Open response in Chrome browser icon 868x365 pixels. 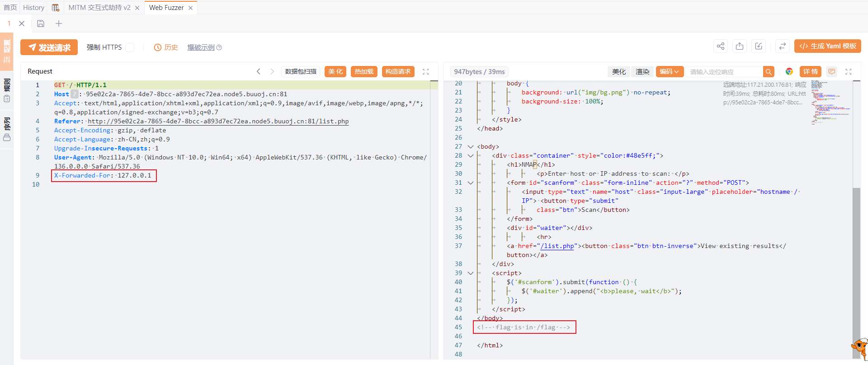[789, 71]
